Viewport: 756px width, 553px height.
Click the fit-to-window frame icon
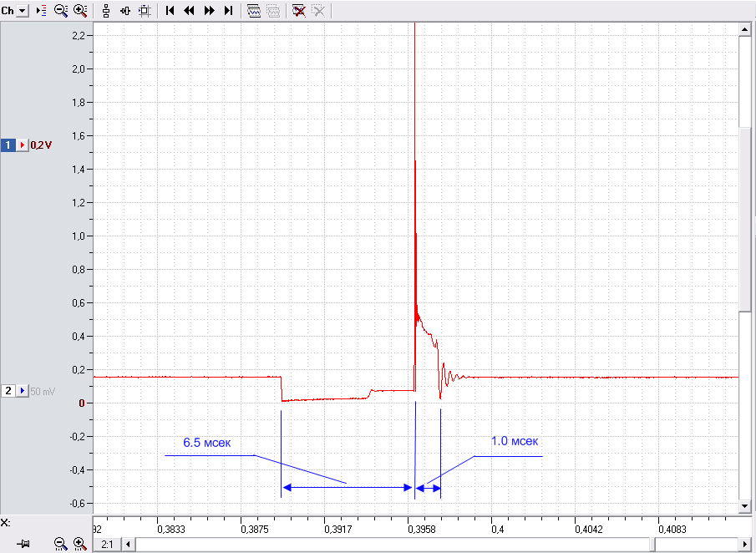coord(145,11)
